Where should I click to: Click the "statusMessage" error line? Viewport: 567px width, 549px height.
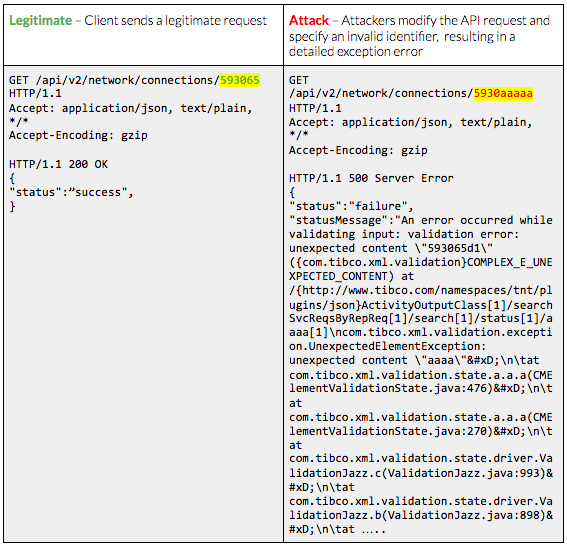[x=421, y=220]
